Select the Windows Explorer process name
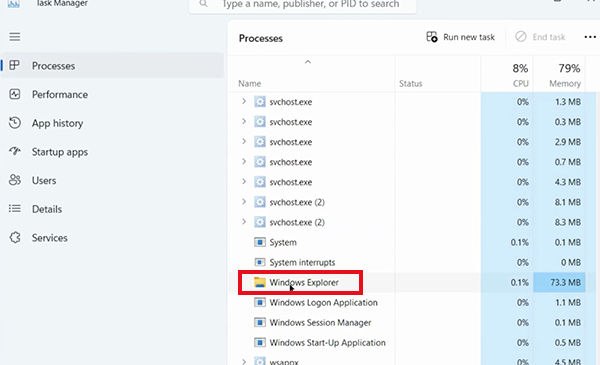600x365 pixels. (x=304, y=282)
